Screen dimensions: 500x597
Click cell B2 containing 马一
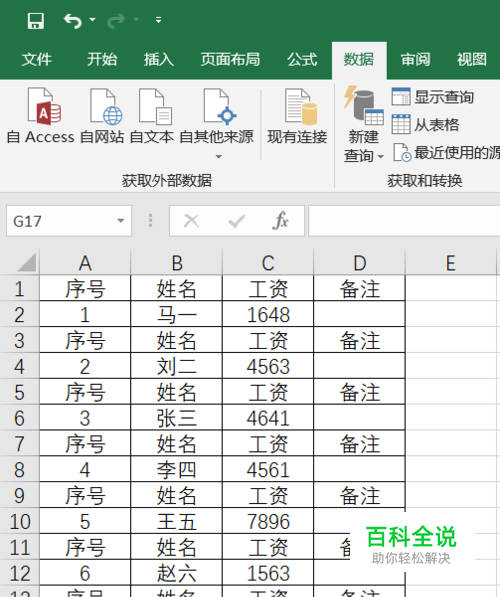pos(176,314)
